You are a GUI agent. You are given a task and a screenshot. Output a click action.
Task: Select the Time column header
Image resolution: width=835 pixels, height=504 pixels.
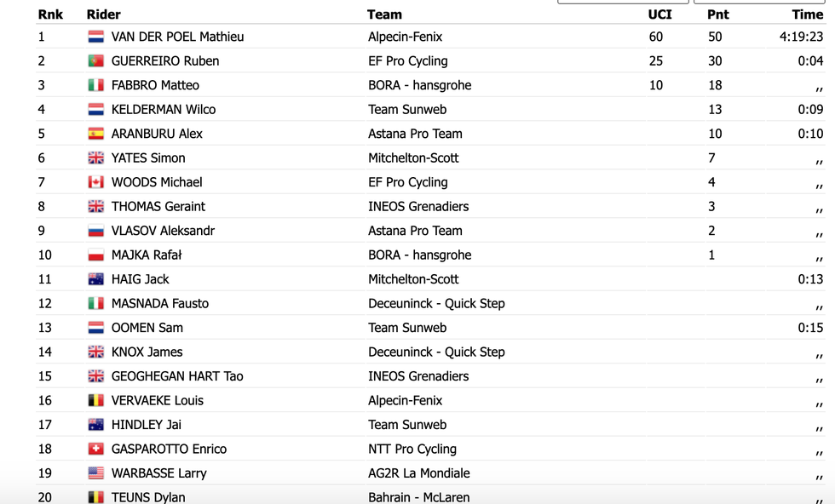coord(808,14)
